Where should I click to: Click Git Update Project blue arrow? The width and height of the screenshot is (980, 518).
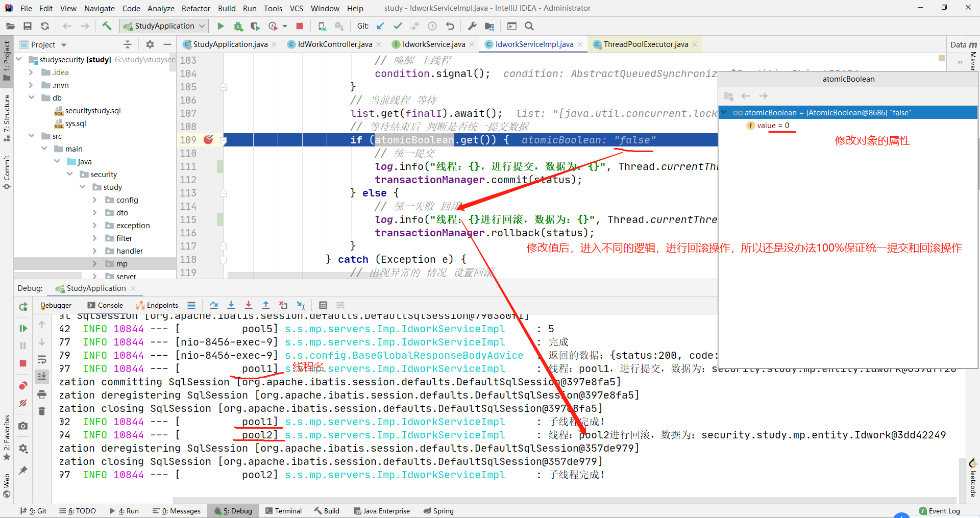pyautogui.click(x=380, y=26)
